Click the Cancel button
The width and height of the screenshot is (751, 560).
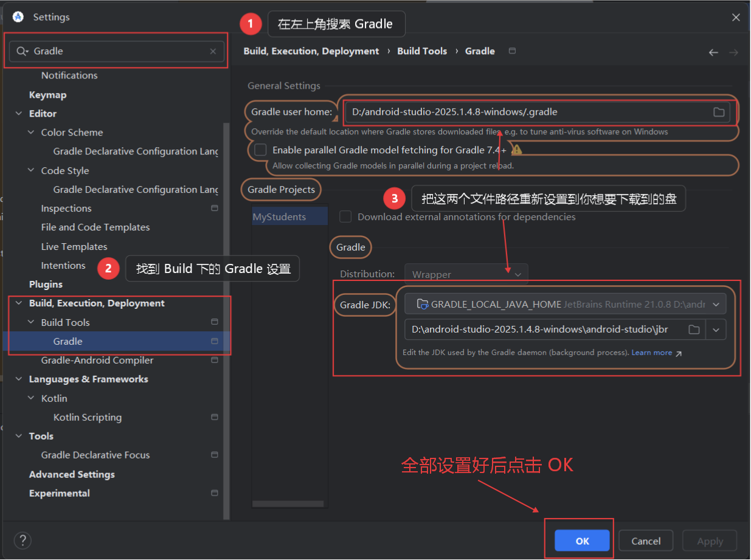tap(646, 541)
